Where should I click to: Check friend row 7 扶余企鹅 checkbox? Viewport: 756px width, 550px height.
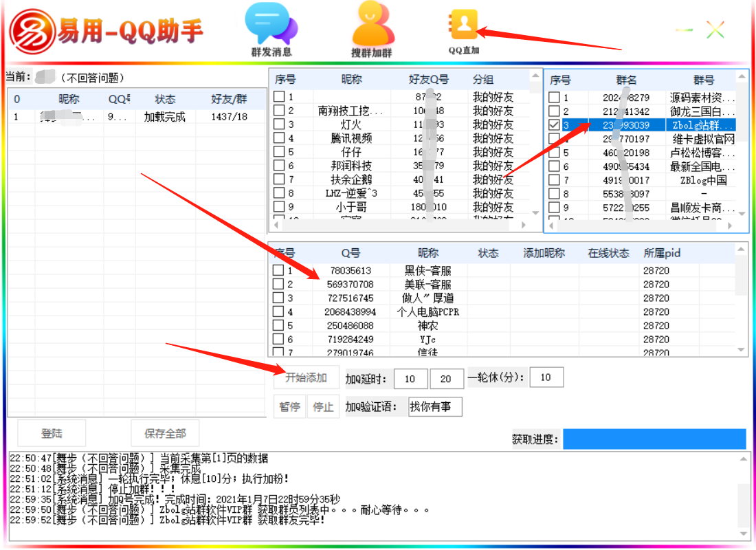click(279, 179)
